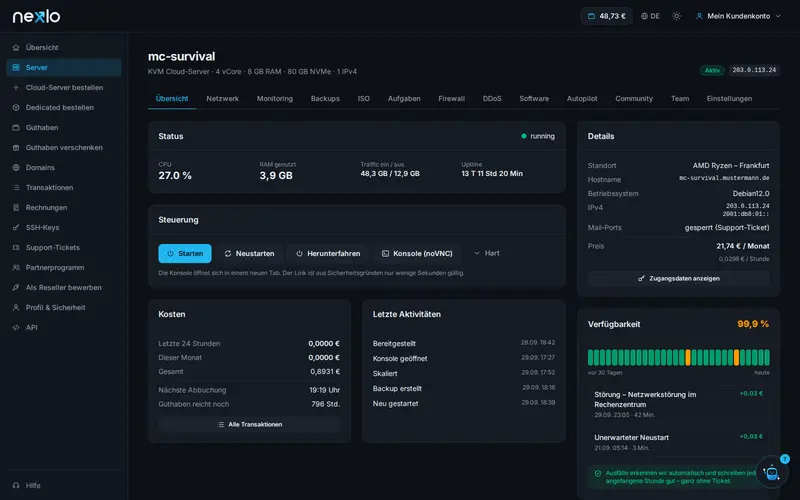The image size is (800, 500).
Task: Click the Alle Transaktionen button
Action: [249, 424]
